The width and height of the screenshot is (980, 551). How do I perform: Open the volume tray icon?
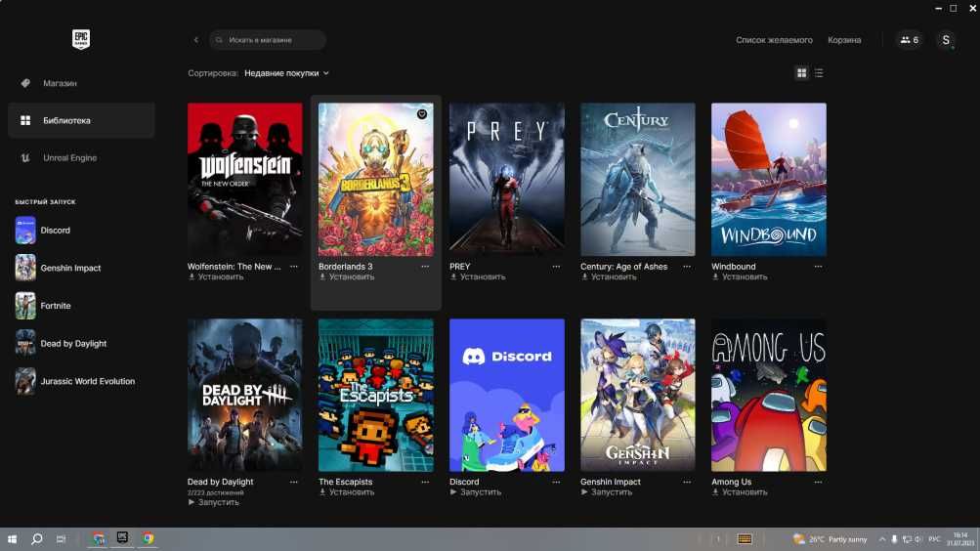[x=918, y=539]
